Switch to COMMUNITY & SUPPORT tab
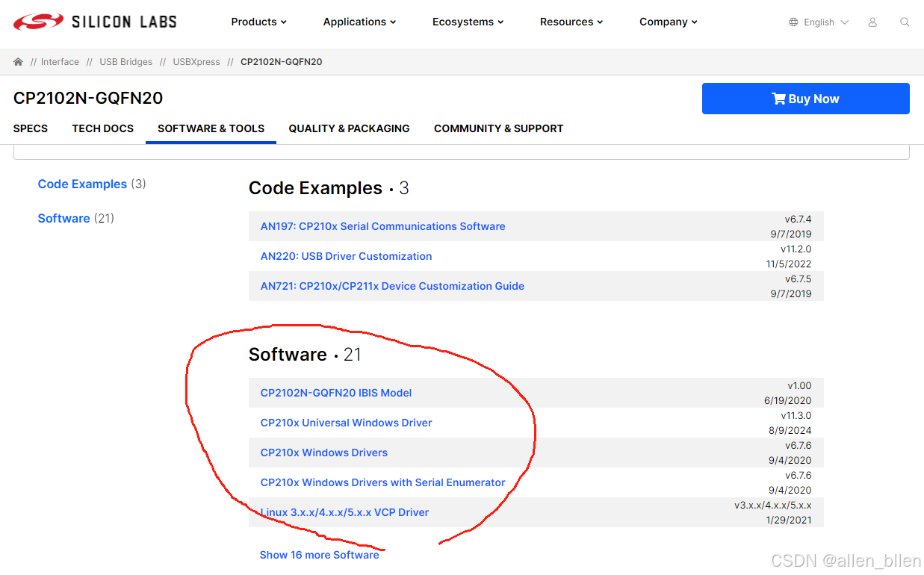The image size is (924, 575). [499, 128]
